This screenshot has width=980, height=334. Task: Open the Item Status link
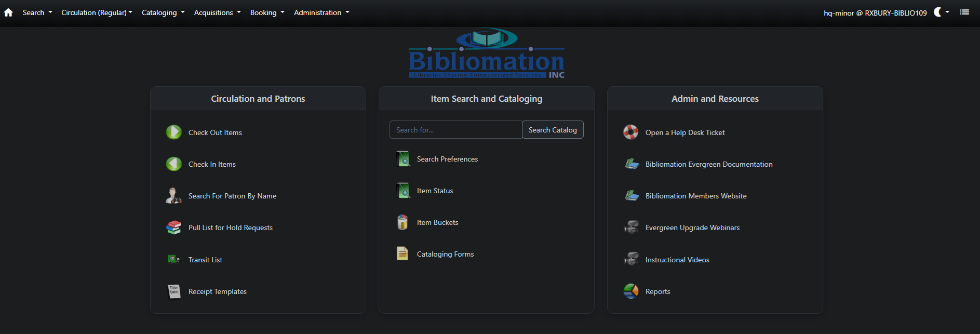[x=435, y=191]
